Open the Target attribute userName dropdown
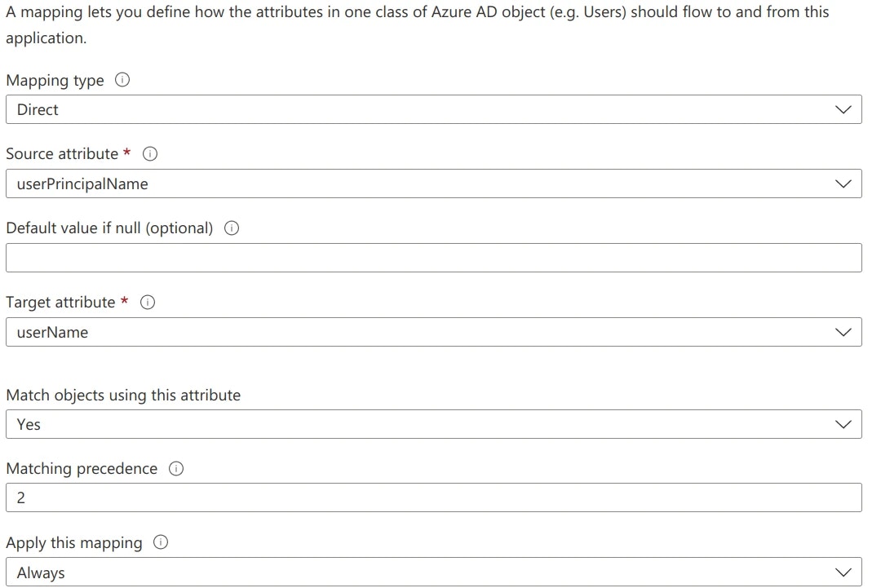Image resolution: width=881 pixels, height=588 pixels. pos(432,333)
